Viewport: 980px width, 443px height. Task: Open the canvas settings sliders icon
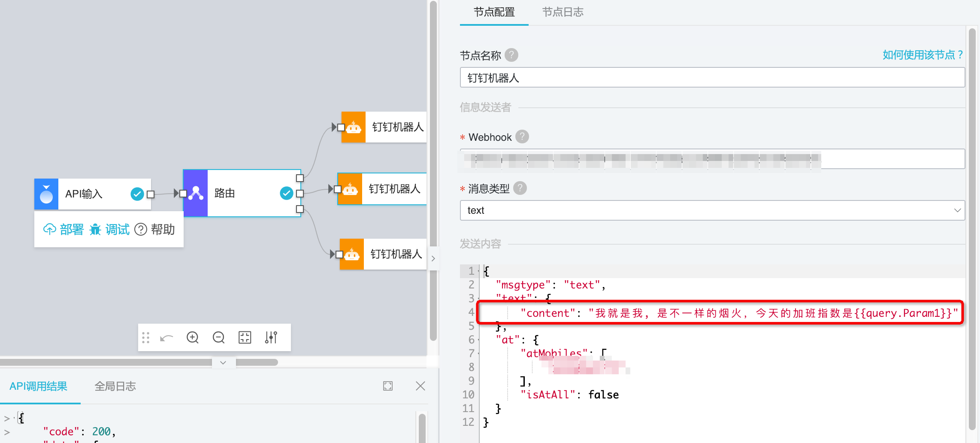point(271,338)
